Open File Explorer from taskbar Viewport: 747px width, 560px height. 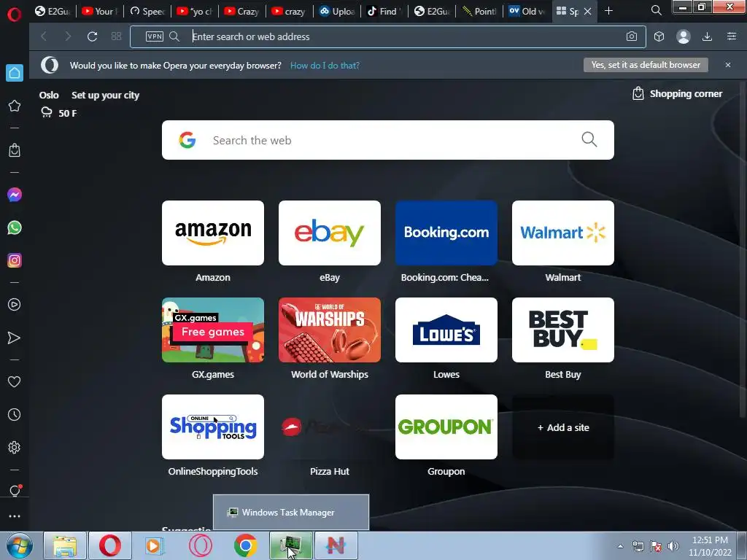point(65,545)
